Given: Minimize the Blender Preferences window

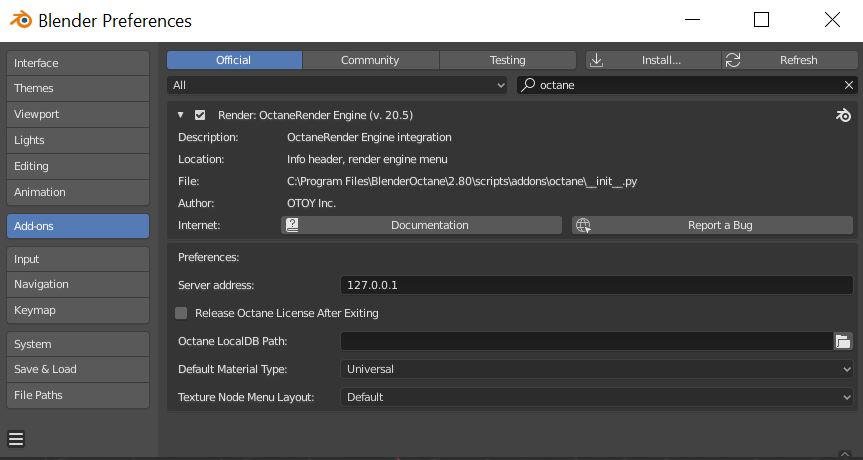Looking at the screenshot, I should click(x=692, y=20).
